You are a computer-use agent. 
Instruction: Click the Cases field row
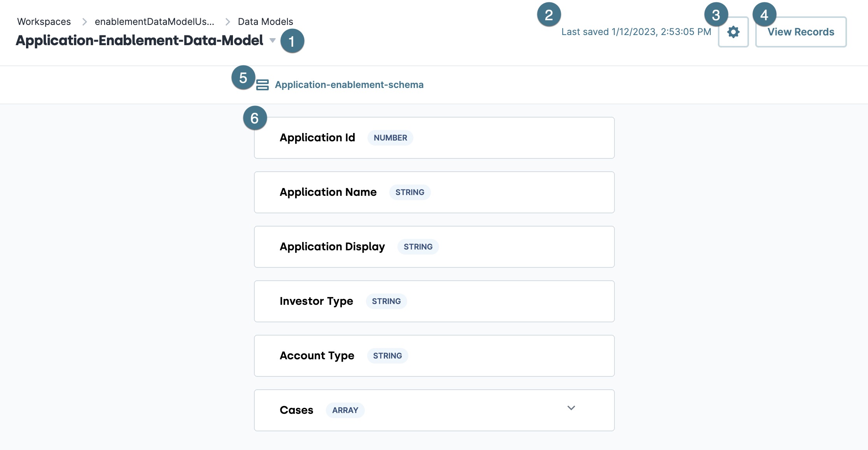pyautogui.click(x=434, y=410)
